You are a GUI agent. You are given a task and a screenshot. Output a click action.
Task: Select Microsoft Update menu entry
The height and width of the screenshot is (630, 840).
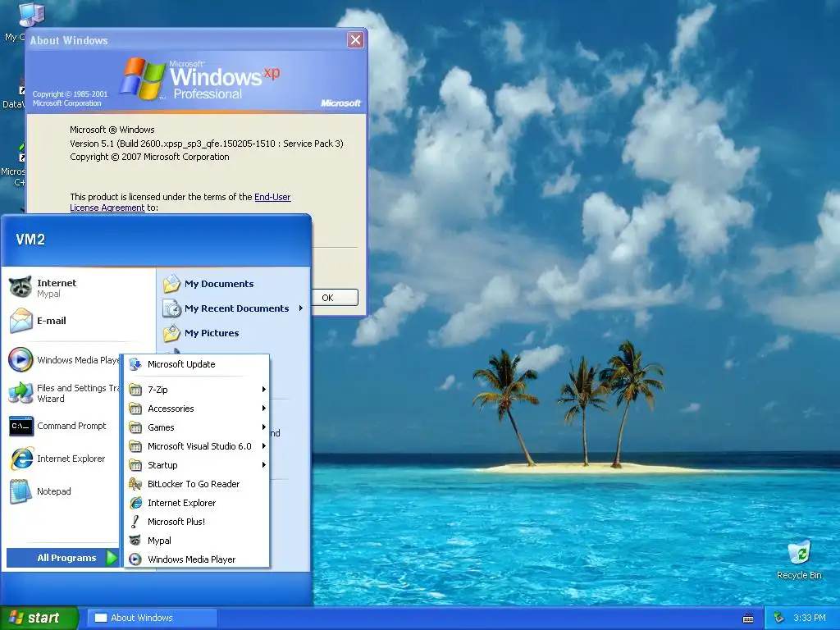[x=197, y=364]
